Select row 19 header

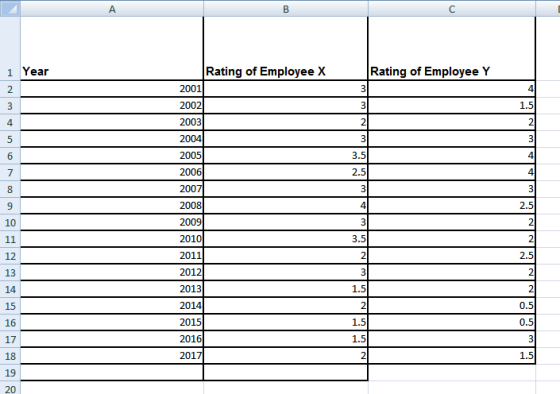[x=10, y=373]
